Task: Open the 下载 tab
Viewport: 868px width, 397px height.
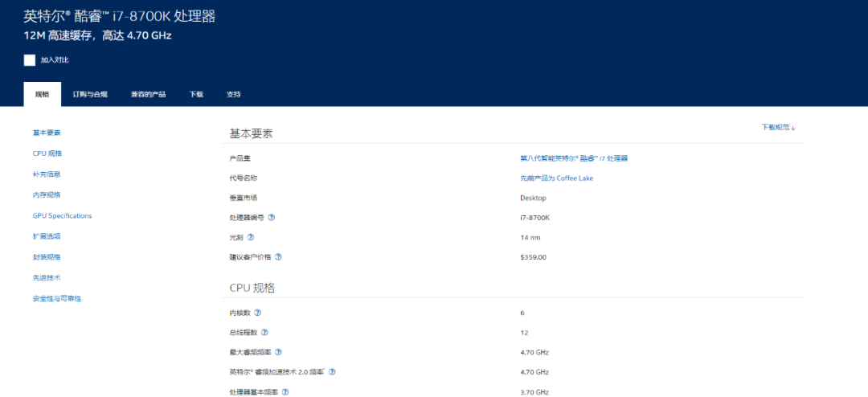Action: point(196,94)
